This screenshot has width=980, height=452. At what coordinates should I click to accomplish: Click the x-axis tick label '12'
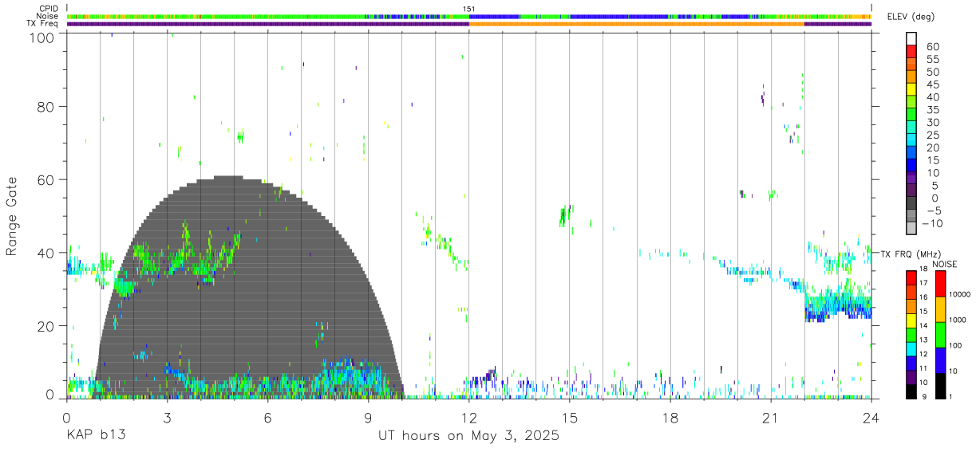pyautogui.click(x=469, y=418)
